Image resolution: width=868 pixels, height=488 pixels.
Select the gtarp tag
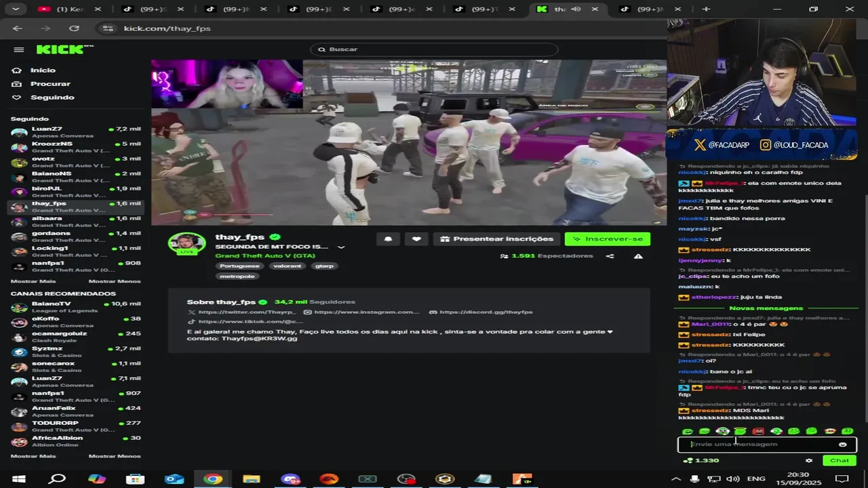(325, 266)
